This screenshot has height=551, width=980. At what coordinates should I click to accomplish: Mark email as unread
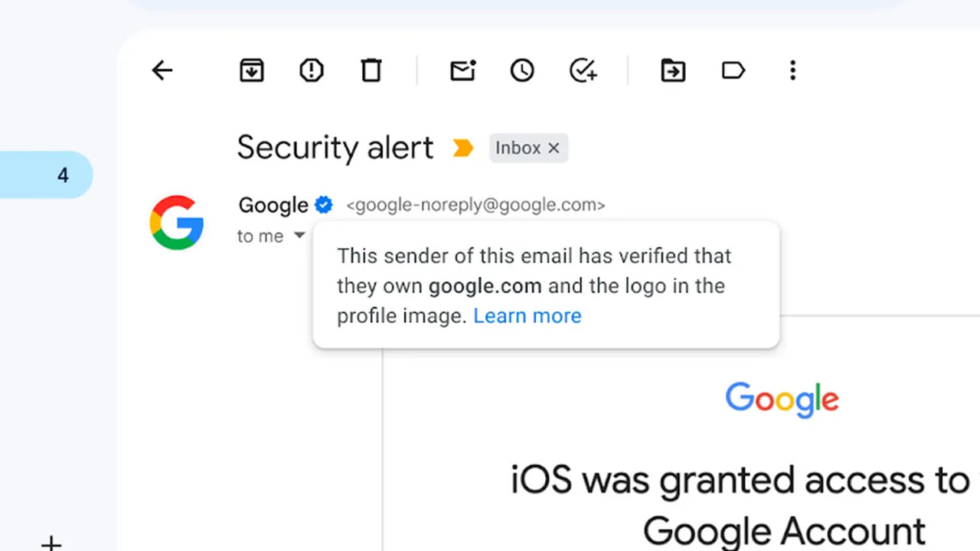click(462, 71)
